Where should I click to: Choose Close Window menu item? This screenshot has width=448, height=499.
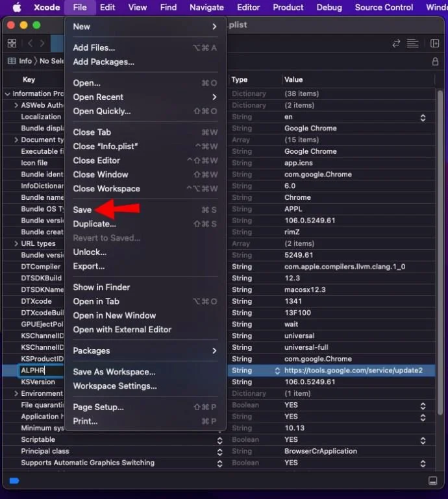(x=145, y=175)
